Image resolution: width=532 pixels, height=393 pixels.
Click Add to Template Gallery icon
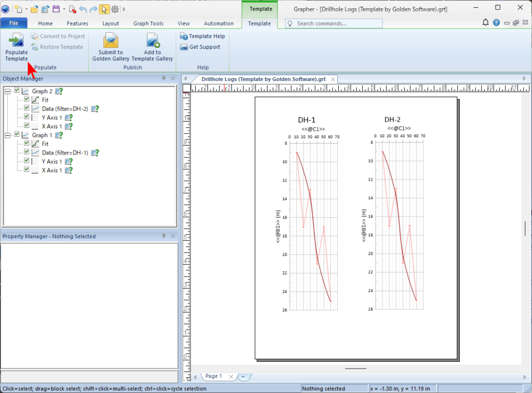(x=152, y=40)
